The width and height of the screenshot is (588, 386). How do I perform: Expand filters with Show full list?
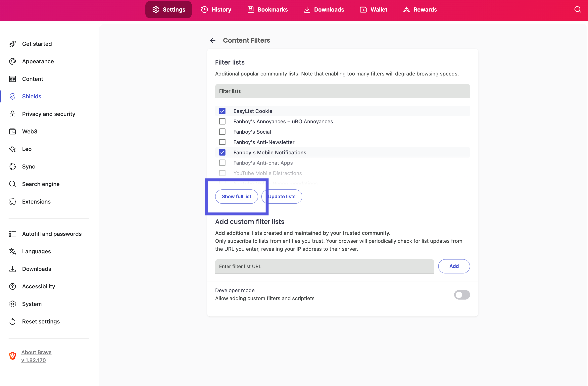pos(236,196)
